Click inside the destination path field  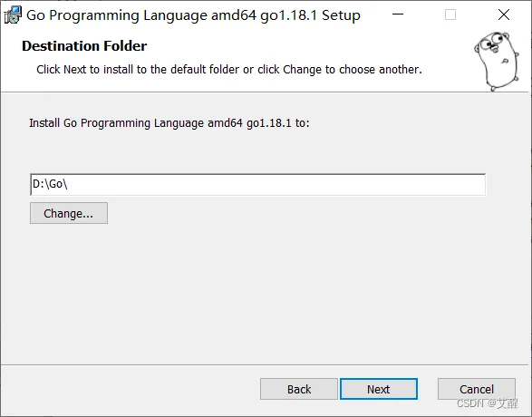258,185
